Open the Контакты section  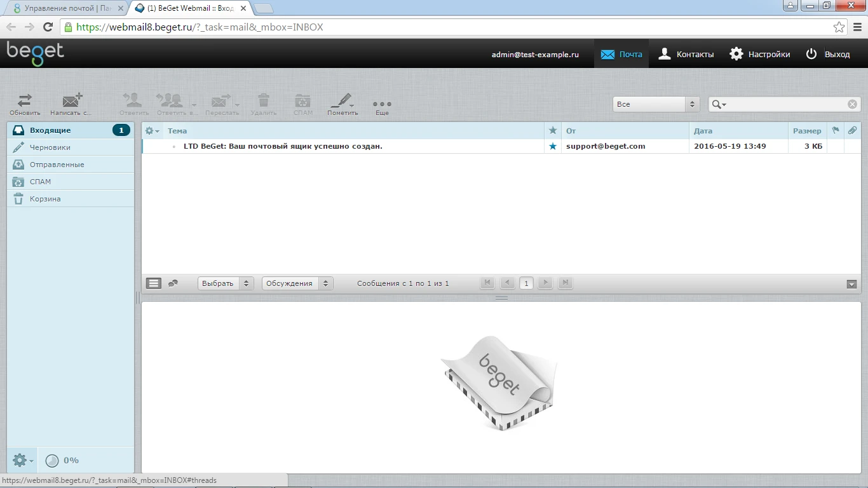(x=686, y=54)
